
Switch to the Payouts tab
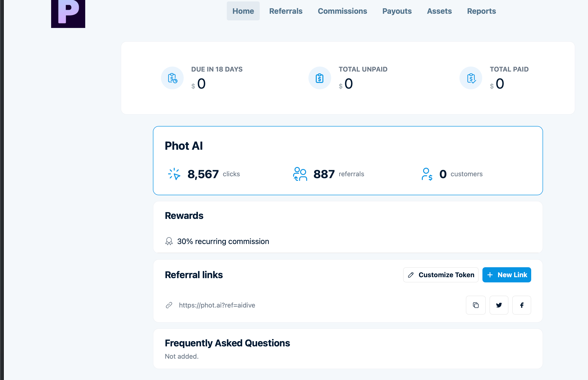coord(397,11)
